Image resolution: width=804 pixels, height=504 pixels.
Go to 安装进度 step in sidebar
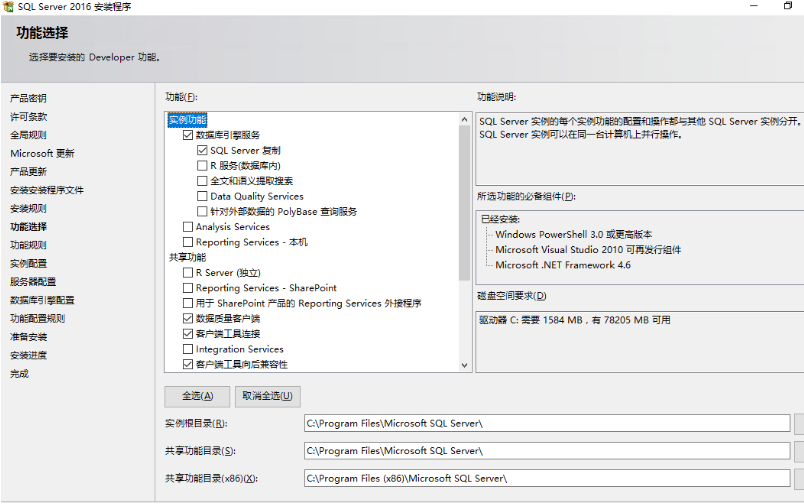click(x=28, y=355)
